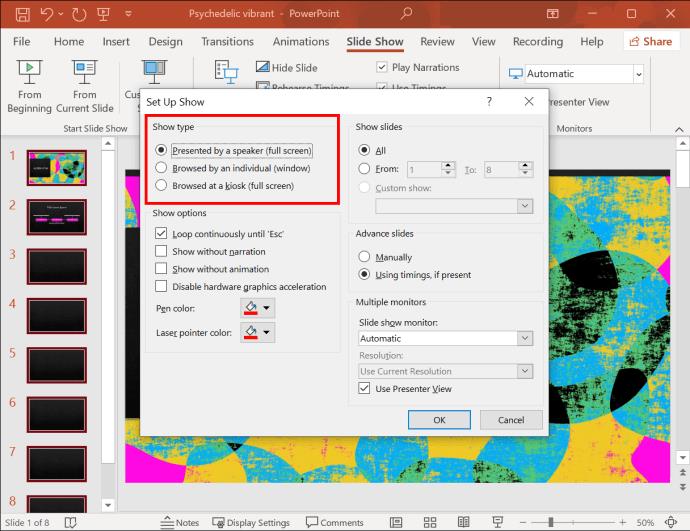Open the File tab
The image size is (690, 531).
(x=22, y=41)
